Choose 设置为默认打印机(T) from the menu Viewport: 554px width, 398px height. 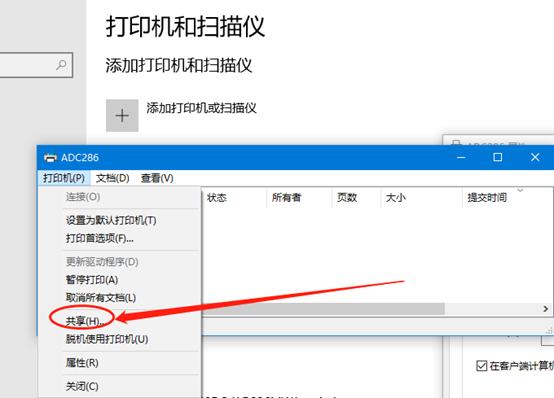click(x=111, y=220)
